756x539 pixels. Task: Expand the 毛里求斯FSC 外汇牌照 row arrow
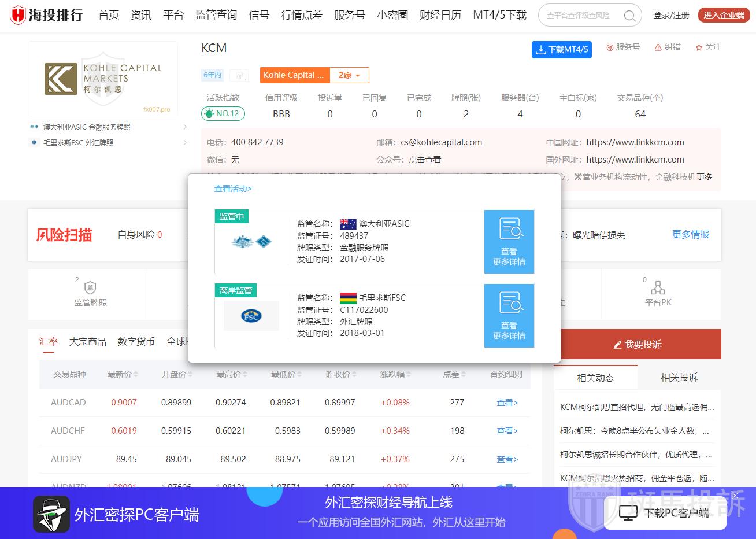(185, 143)
